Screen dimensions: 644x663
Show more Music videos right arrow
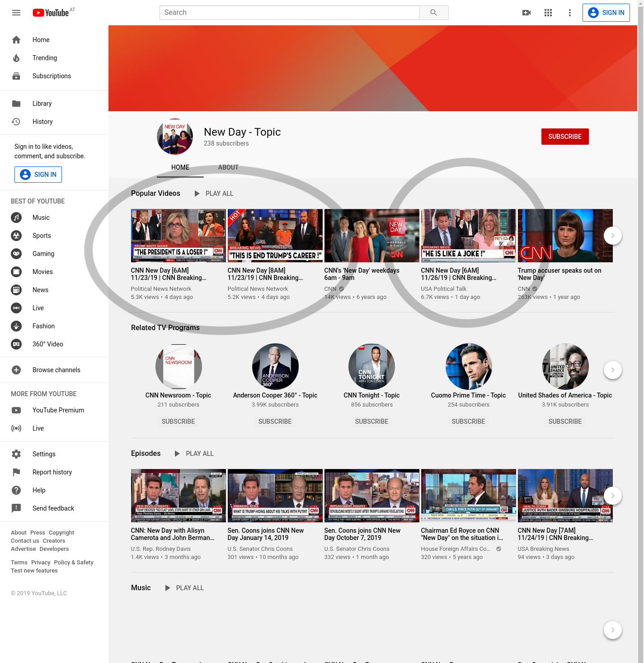[x=613, y=630]
